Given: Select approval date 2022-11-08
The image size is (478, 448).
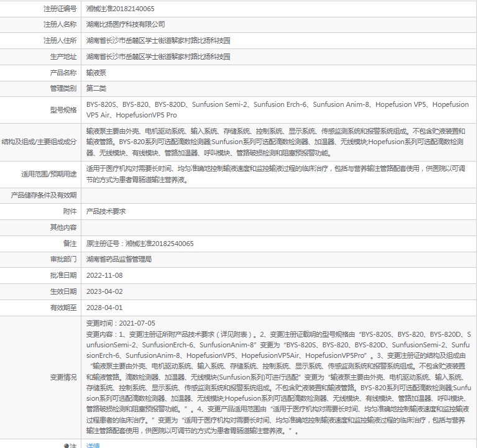Looking at the screenshot, I should [x=104, y=275].
